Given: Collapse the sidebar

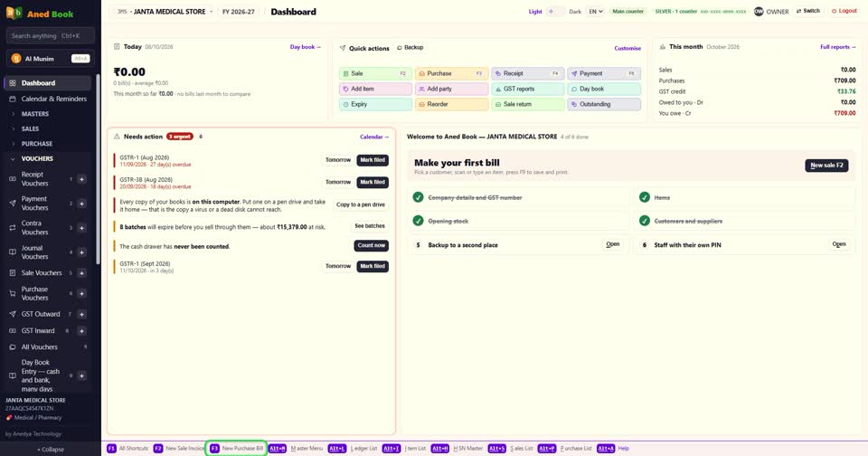Looking at the screenshot, I should pos(51,450).
